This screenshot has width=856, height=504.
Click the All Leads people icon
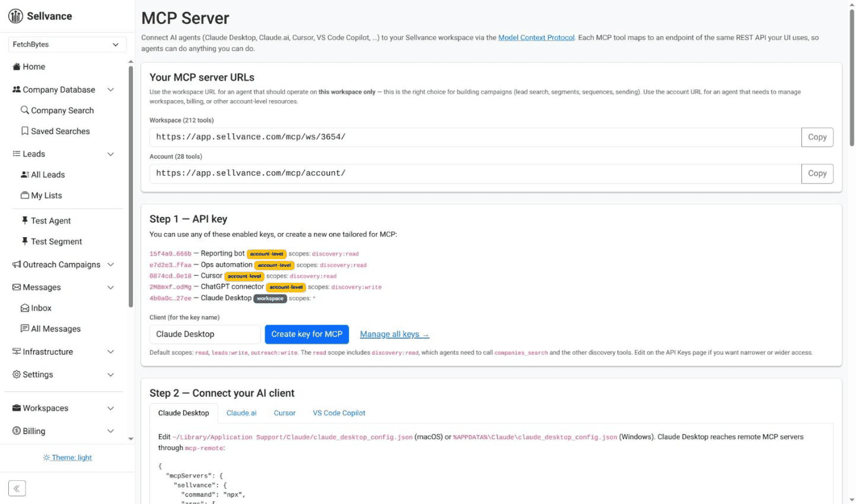click(25, 175)
